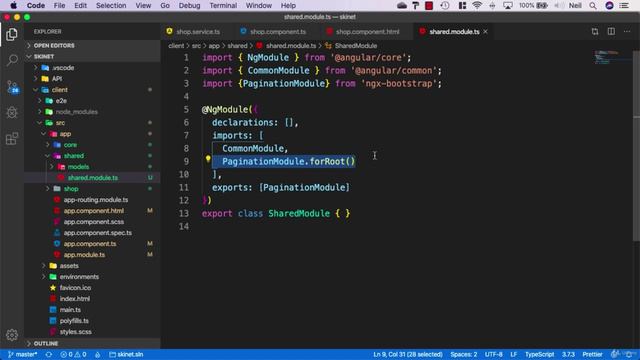Click Ln 9, Col 31 cursor position
Screen dimensions: 640x360
click(x=407, y=354)
